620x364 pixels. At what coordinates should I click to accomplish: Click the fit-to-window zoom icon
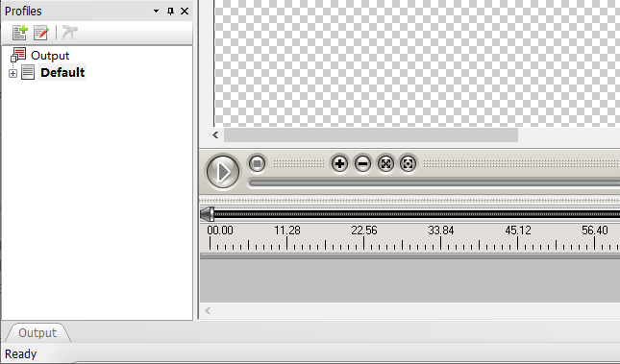pos(385,163)
